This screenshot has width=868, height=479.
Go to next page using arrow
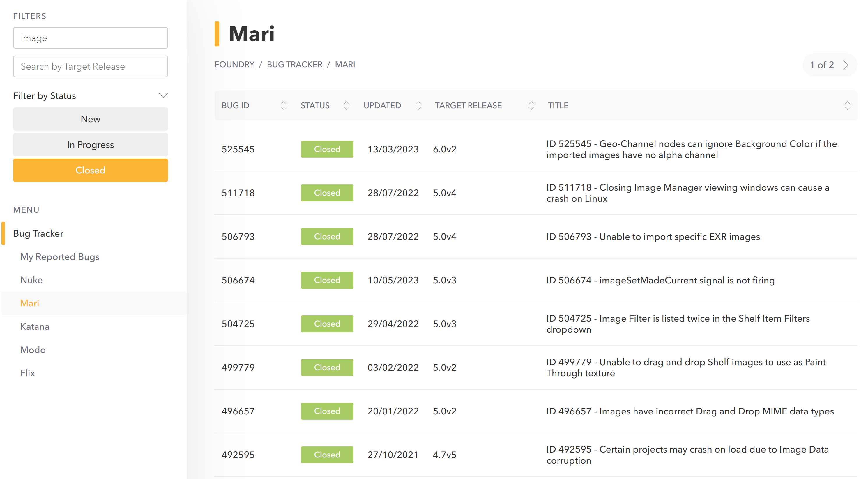tap(846, 65)
